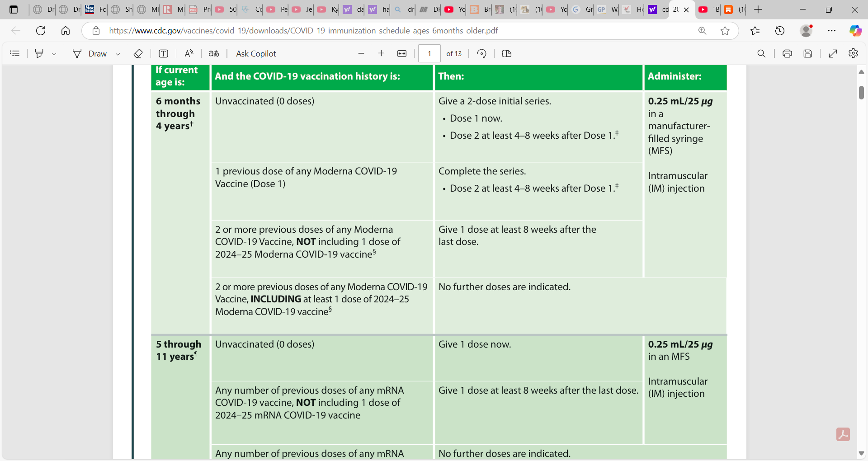
Task: Close the current PDF tab
Action: 686,9
